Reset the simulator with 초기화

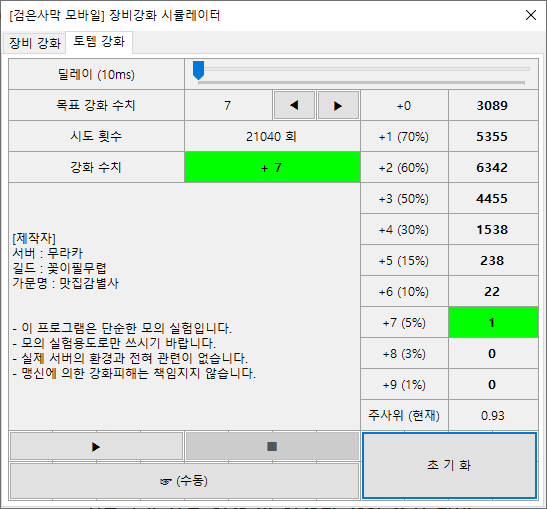coord(449,465)
